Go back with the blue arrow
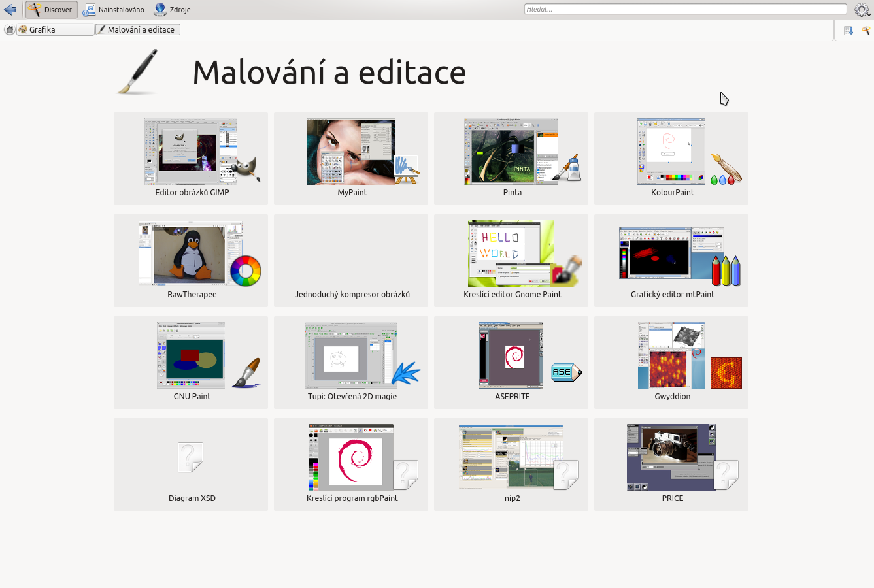 point(10,10)
